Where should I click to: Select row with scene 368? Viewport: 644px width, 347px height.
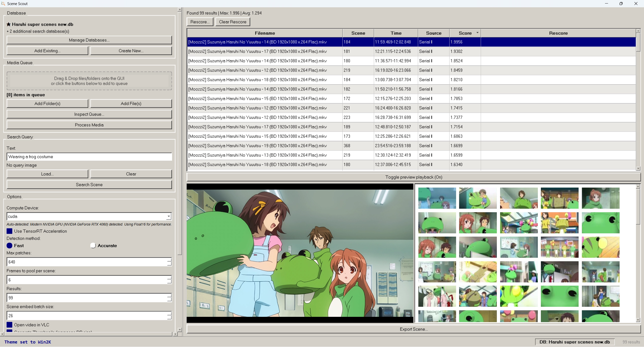tap(412, 146)
